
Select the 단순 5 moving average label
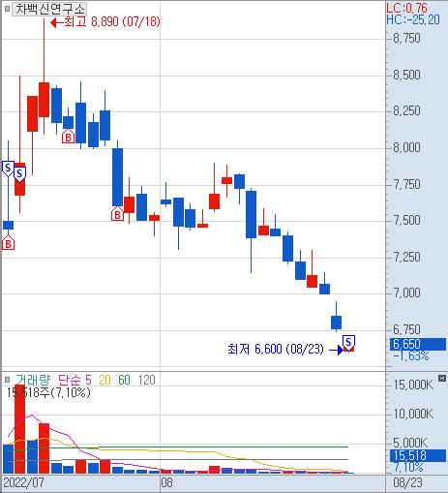[x=75, y=380]
